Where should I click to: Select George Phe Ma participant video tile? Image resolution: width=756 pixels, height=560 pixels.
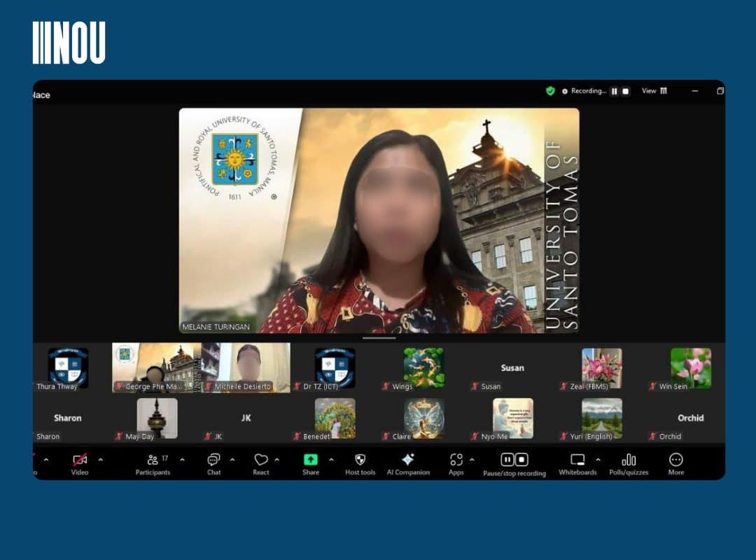point(157,368)
